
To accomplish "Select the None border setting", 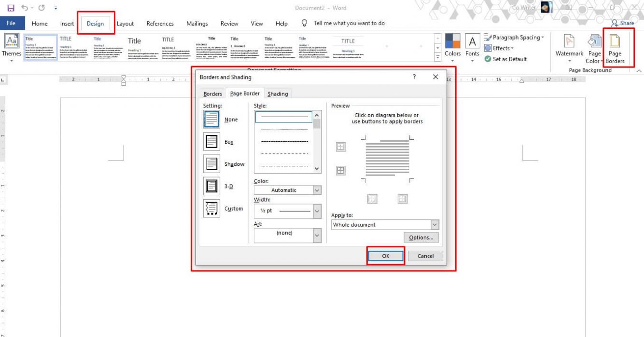I will coord(211,119).
